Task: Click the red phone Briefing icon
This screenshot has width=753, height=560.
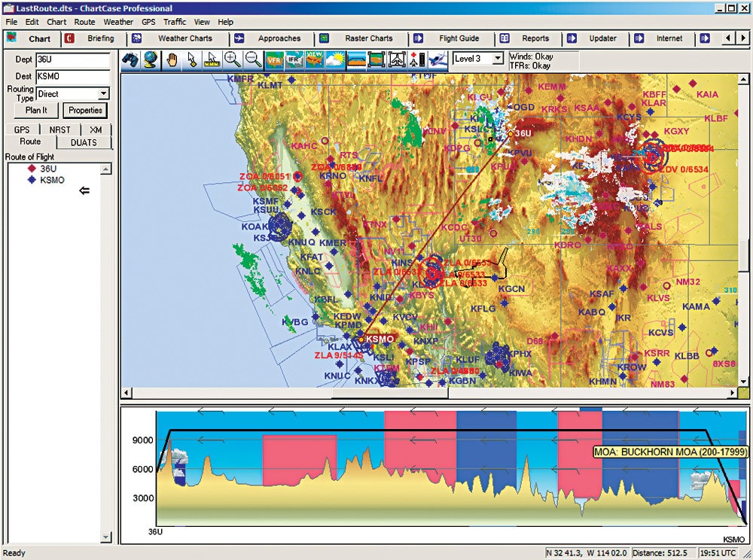Action: tap(69, 38)
